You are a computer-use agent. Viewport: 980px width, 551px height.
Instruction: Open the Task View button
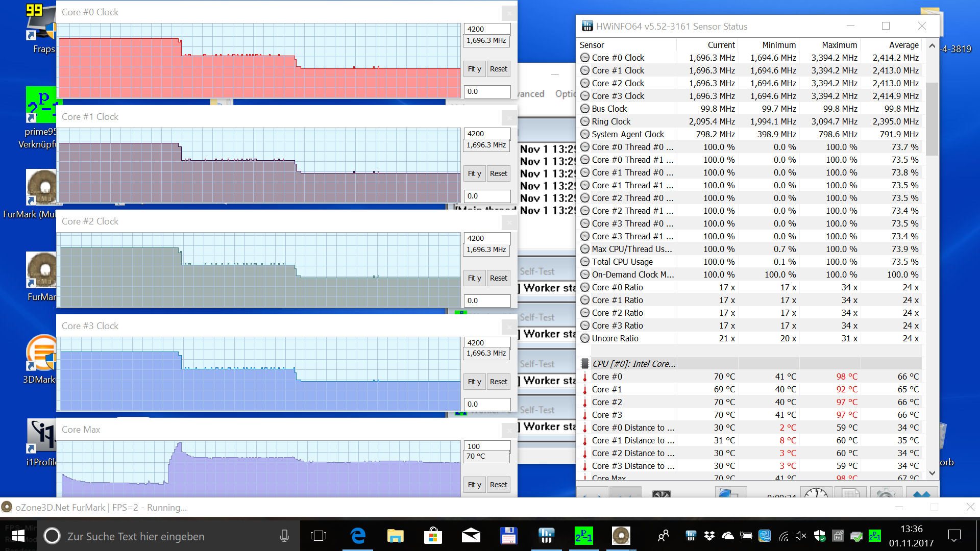(x=318, y=536)
